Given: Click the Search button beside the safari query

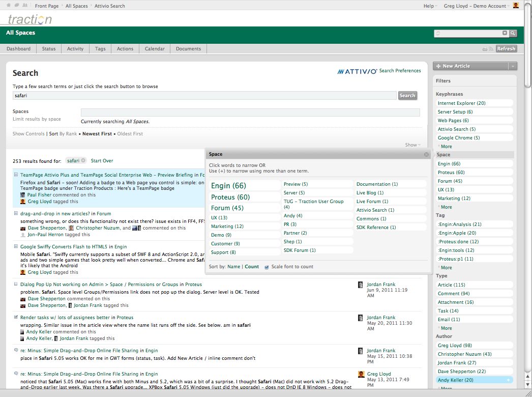Looking at the screenshot, I should click(x=407, y=96).
